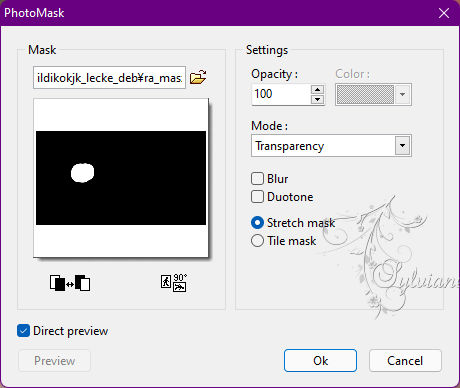This screenshot has height=388, width=460.
Task: Click the Transparency mode text
Action: click(289, 146)
